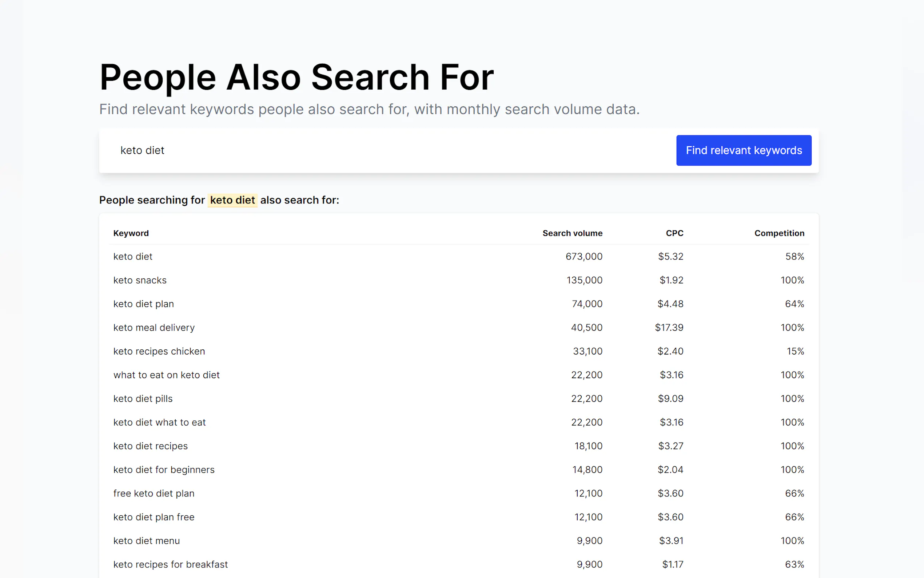Click the CPC column header
The height and width of the screenshot is (578, 924).
click(x=674, y=233)
